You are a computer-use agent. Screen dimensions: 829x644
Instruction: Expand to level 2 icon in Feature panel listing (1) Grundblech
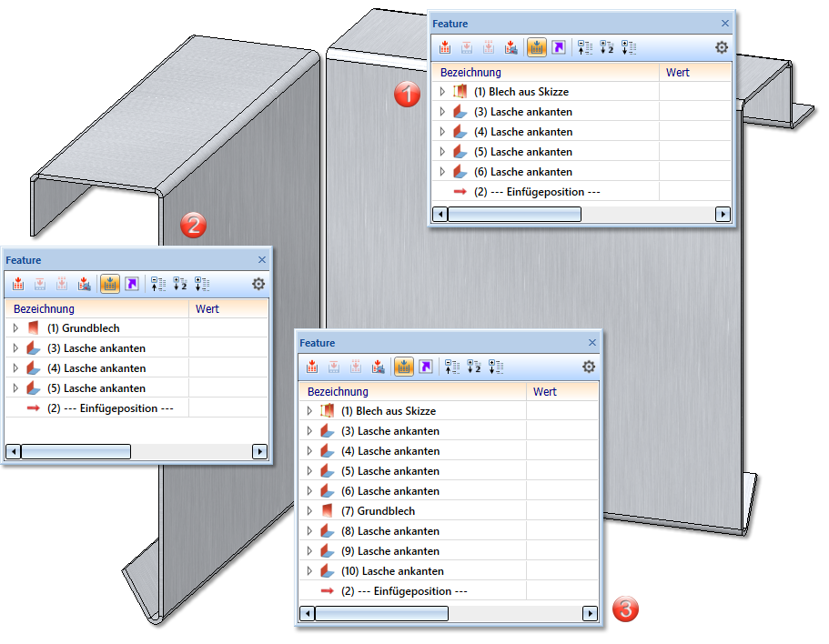(x=180, y=284)
